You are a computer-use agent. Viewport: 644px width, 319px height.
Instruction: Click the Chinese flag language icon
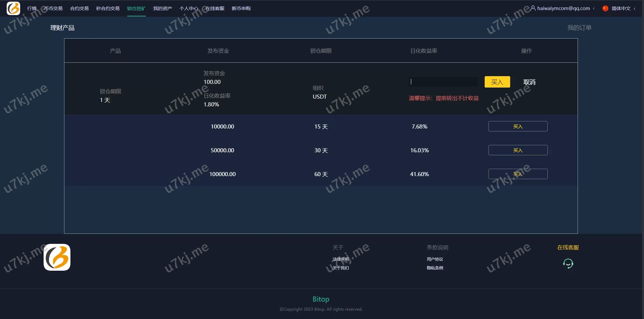coord(605,8)
